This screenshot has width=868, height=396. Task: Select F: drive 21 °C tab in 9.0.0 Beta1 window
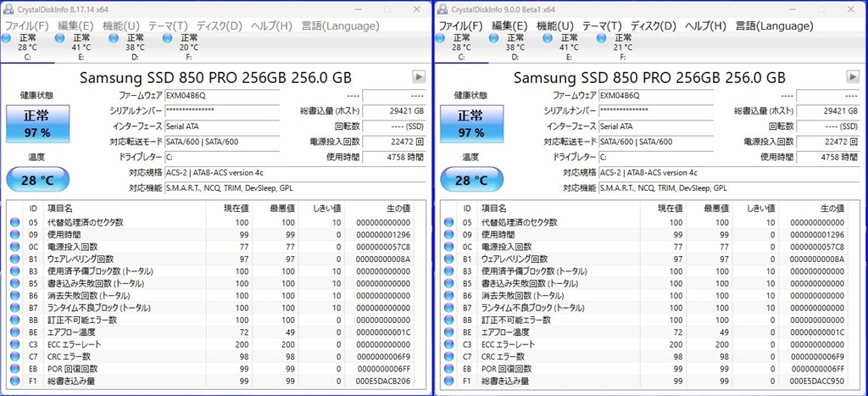coord(622,47)
